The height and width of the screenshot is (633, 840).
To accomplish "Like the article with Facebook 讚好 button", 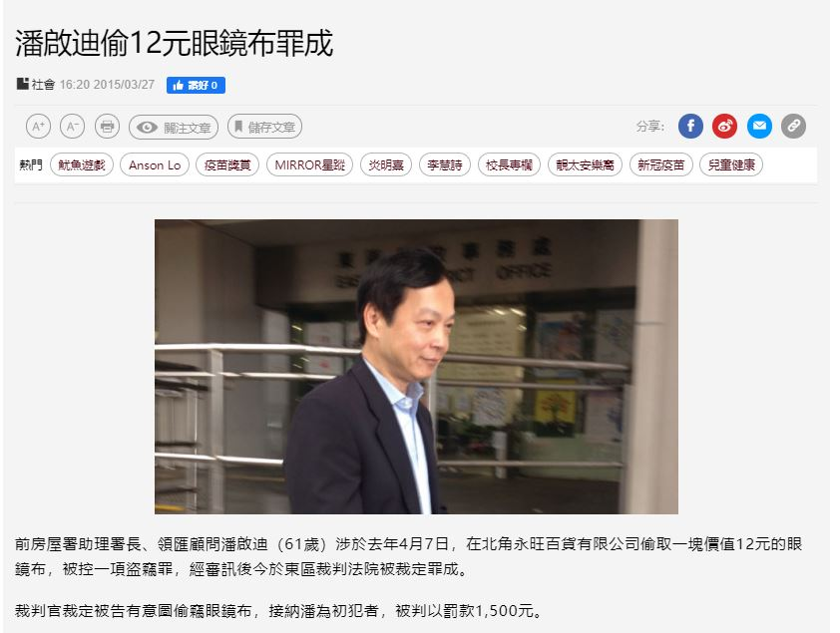I will pos(196,85).
